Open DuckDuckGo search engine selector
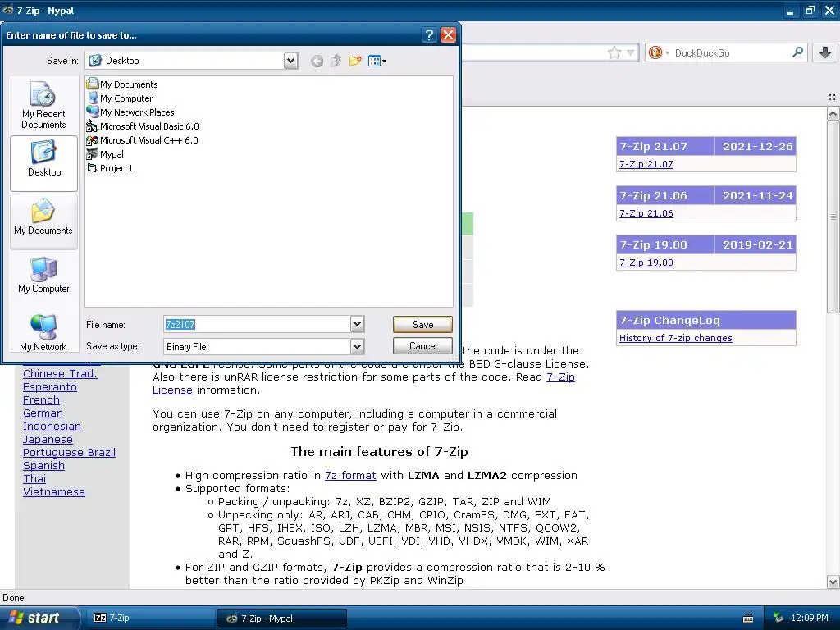This screenshot has height=630, width=840. [x=659, y=52]
